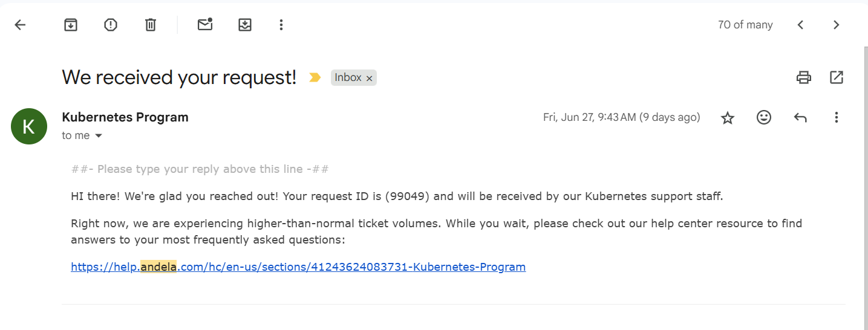Open the message's three-dot More menu
The image size is (868, 330).
click(837, 118)
